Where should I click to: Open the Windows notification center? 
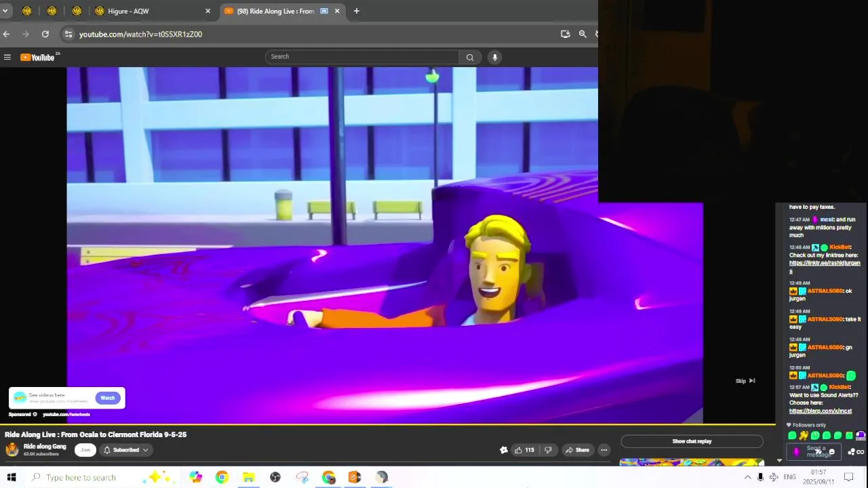848,477
